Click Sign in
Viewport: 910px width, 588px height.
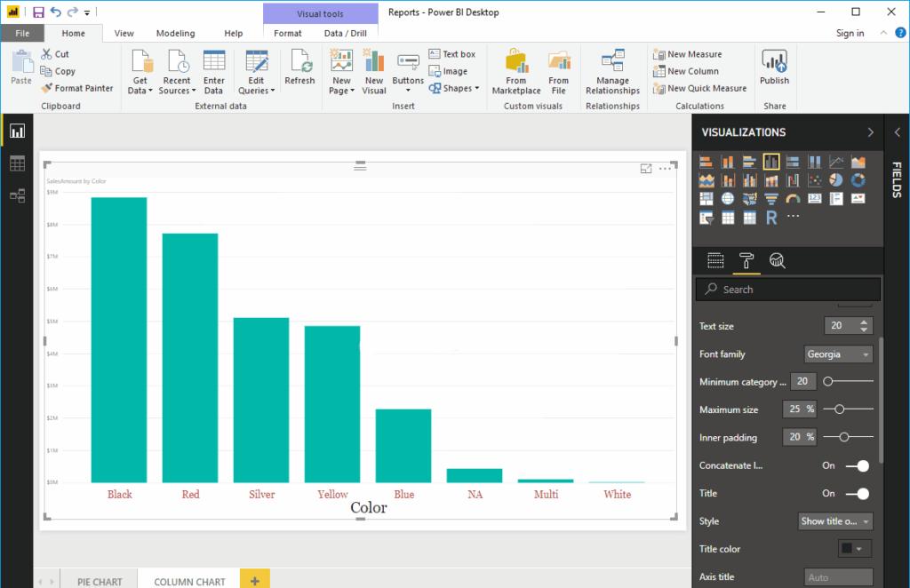pos(850,33)
